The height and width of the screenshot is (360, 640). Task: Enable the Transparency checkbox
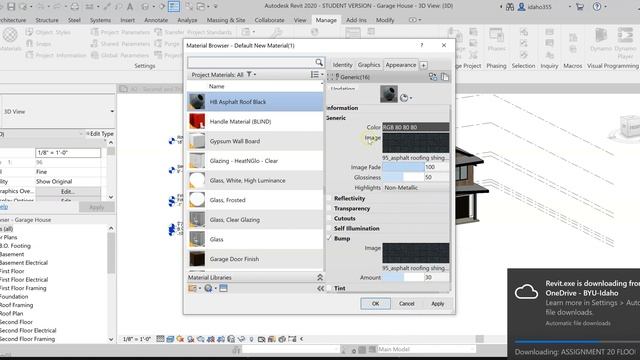pos(329,209)
